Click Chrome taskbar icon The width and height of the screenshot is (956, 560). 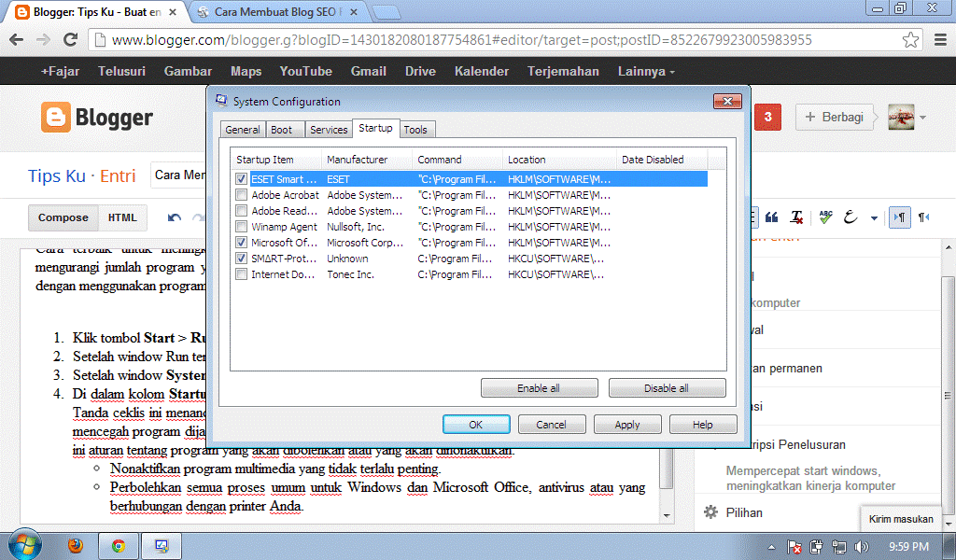[119, 545]
